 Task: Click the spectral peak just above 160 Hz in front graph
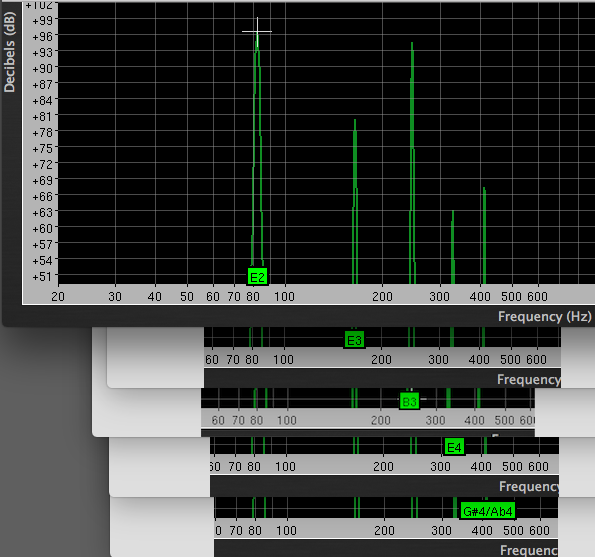click(x=355, y=201)
